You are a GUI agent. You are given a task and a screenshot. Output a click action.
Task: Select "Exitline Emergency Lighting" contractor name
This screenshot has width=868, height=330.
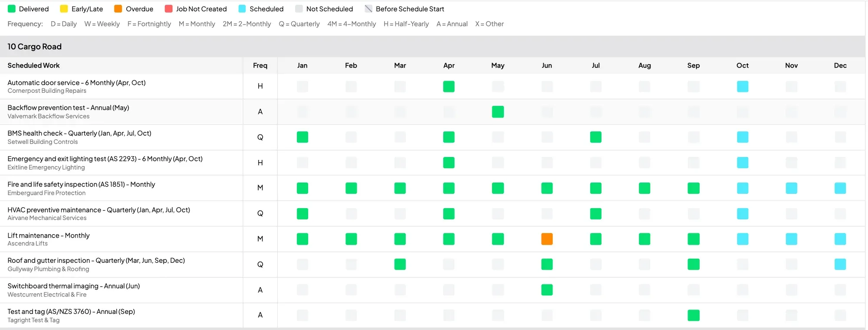(46, 167)
